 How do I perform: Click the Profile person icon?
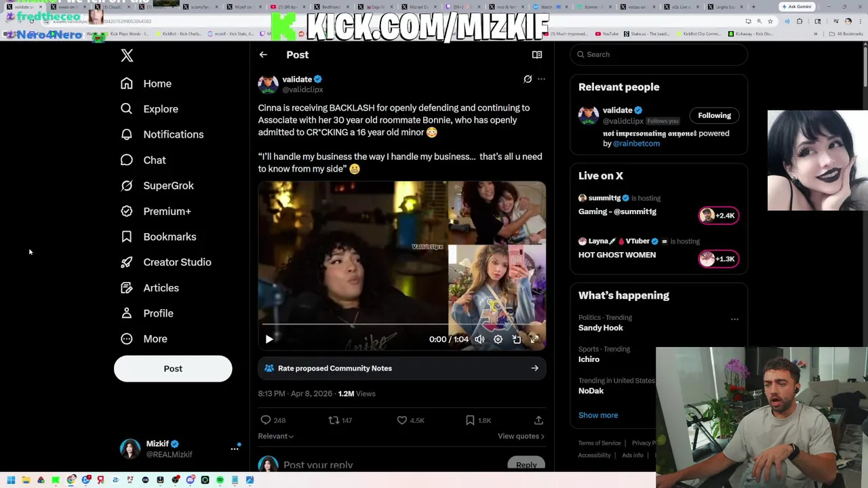click(x=127, y=313)
